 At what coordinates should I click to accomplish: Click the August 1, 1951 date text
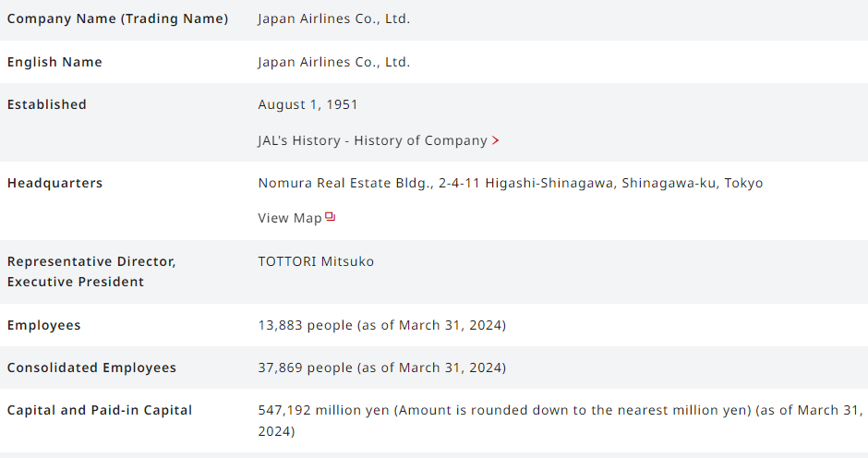click(x=307, y=105)
